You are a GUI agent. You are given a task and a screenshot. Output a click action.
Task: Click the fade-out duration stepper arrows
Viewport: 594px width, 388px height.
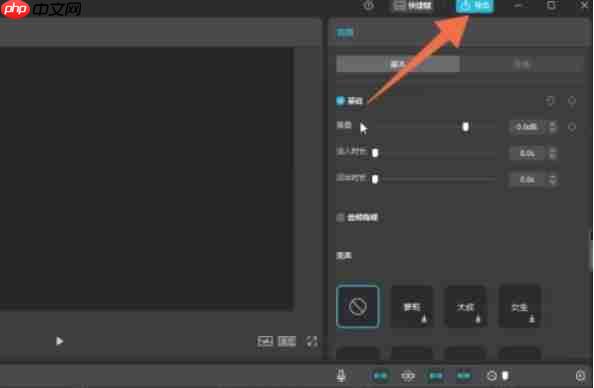point(553,179)
